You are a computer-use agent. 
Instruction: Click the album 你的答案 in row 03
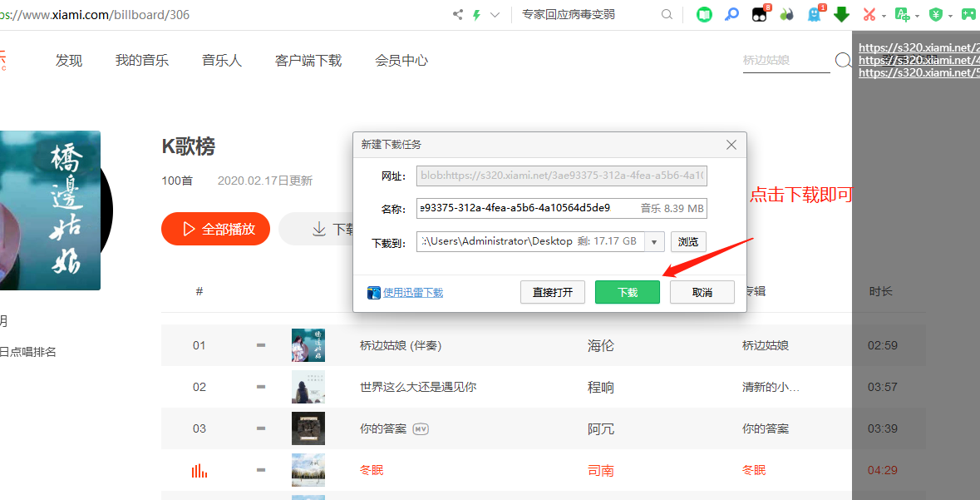click(x=765, y=428)
